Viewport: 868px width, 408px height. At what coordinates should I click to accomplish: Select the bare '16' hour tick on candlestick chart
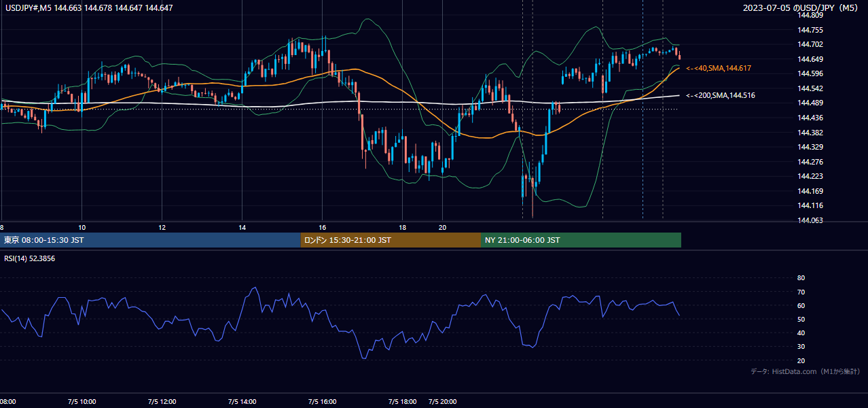click(322, 227)
